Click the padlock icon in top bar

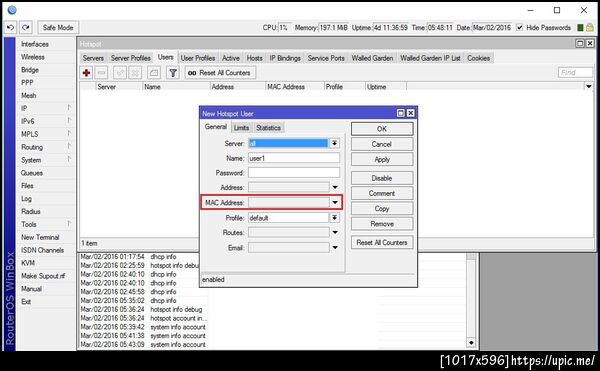(590, 28)
